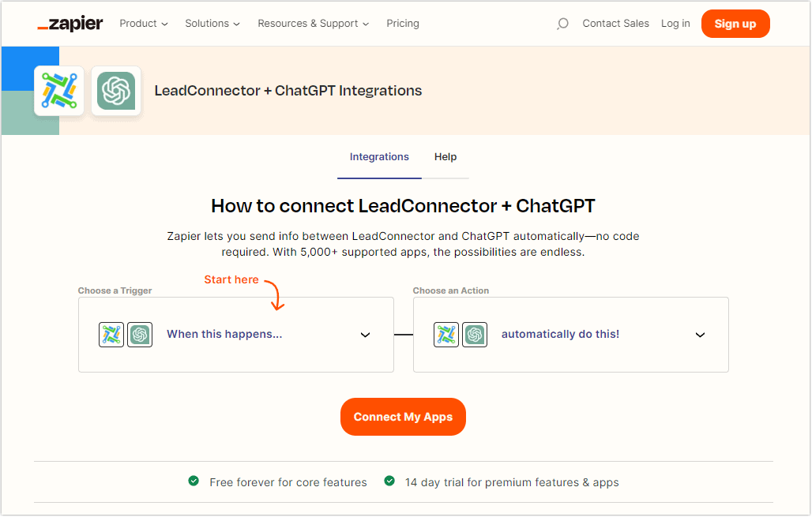The image size is (812, 517).
Task: Expand the Resources & Support menu
Action: point(314,24)
